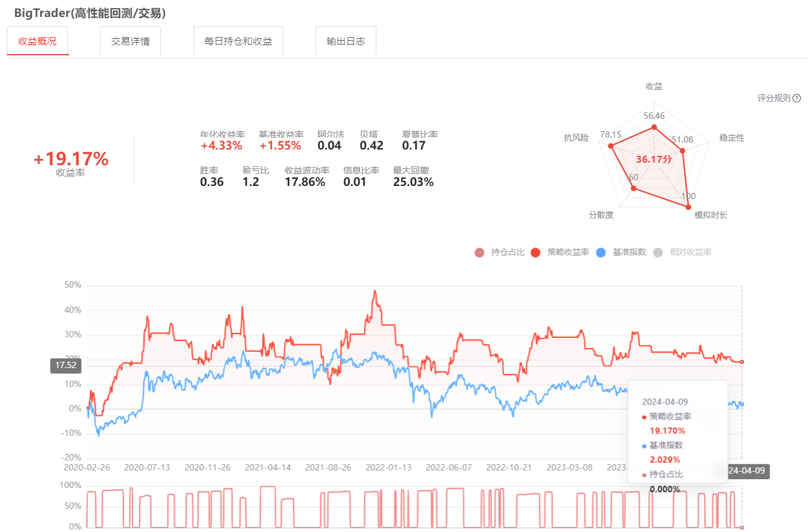Click the 模拟时长 vertex dot on radar chart
The height and width of the screenshot is (532, 810).
[688, 207]
